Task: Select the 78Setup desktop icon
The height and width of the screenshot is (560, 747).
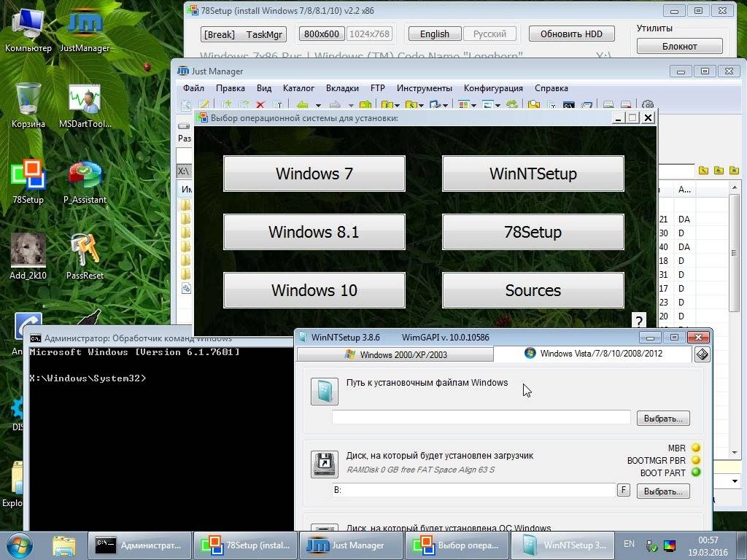Action: click(28, 181)
